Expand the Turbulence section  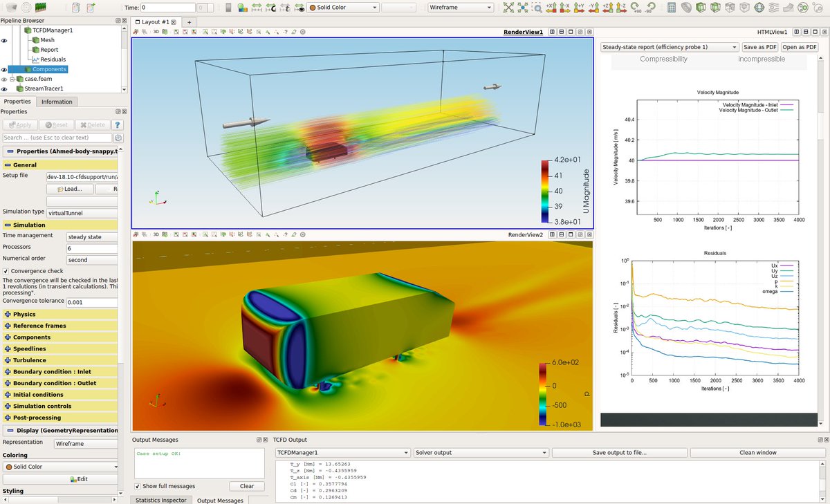8,360
